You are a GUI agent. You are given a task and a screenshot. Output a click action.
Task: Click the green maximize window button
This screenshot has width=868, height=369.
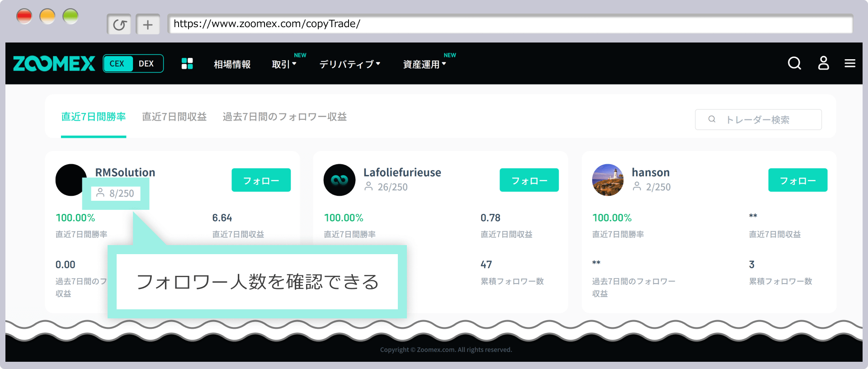(71, 16)
